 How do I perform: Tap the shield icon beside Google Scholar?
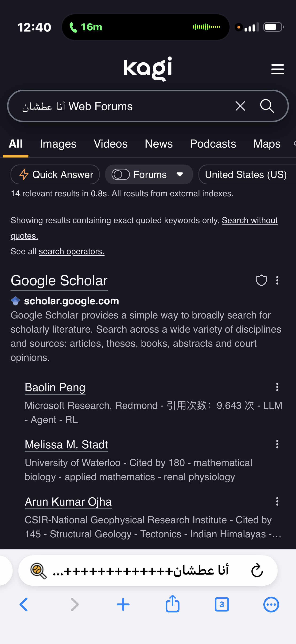pyautogui.click(x=261, y=280)
